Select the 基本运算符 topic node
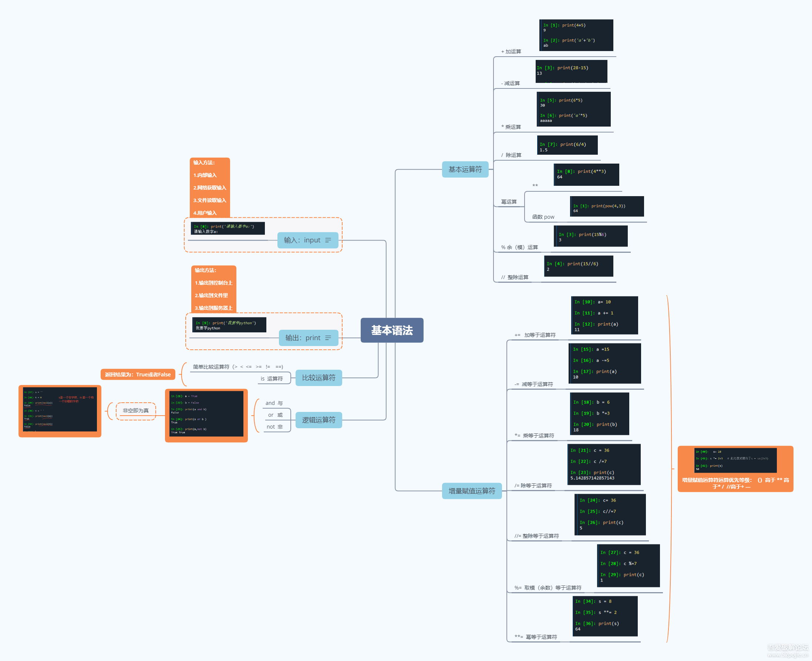The height and width of the screenshot is (661, 812). coord(465,170)
